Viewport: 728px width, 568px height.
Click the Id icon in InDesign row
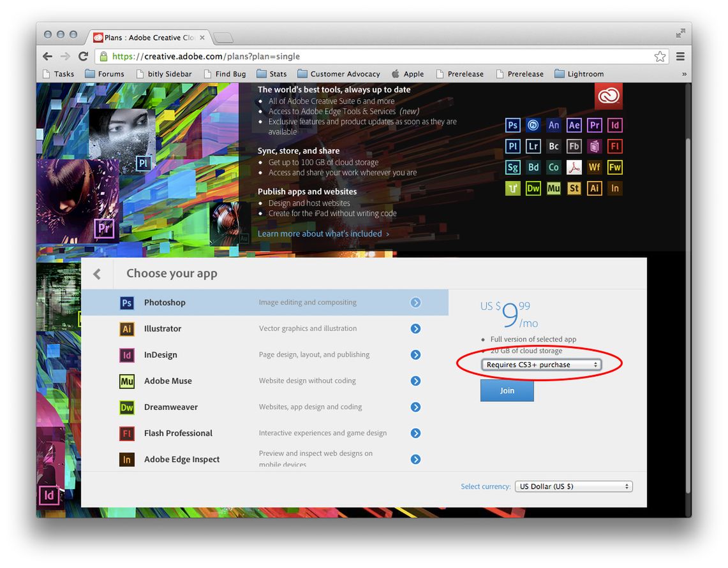[127, 355]
